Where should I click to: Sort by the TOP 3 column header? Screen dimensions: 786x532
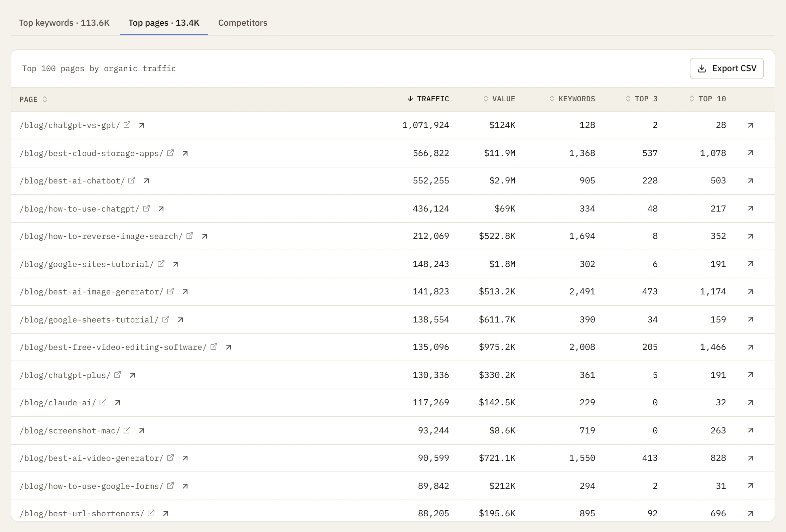click(641, 99)
